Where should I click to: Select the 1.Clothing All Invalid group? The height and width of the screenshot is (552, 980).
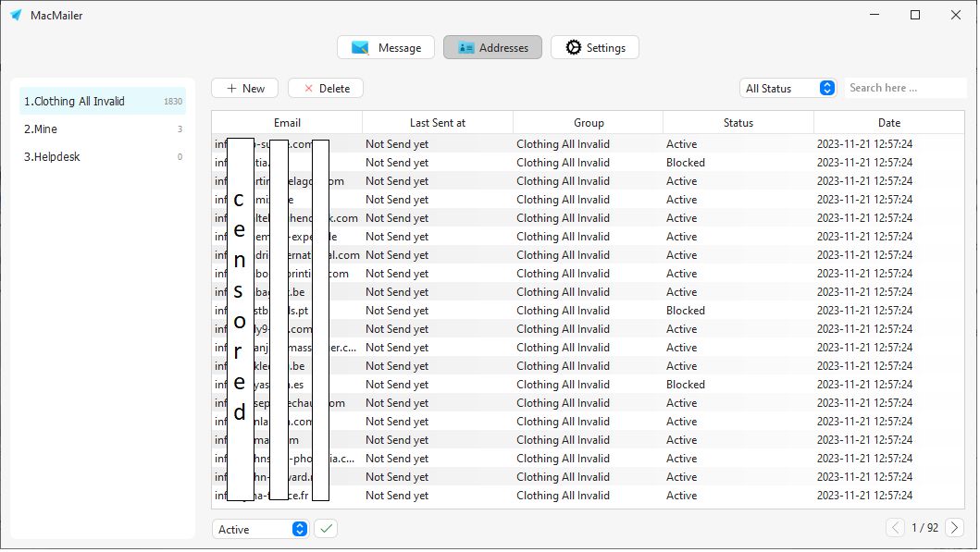pyautogui.click(x=74, y=100)
